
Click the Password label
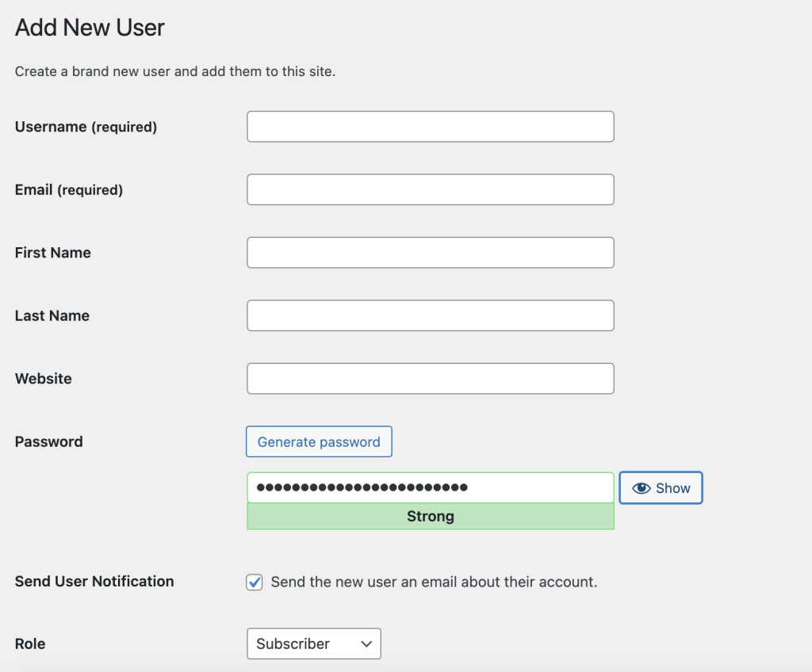tap(48, 441)
